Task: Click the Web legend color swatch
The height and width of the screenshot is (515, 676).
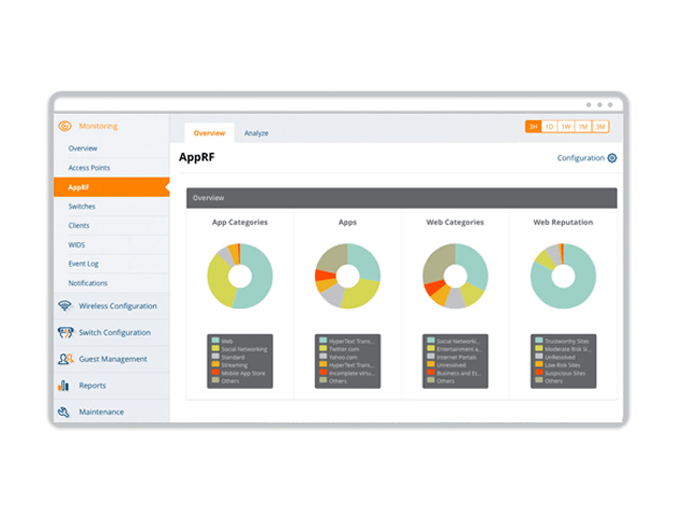Action: point(216,340)
